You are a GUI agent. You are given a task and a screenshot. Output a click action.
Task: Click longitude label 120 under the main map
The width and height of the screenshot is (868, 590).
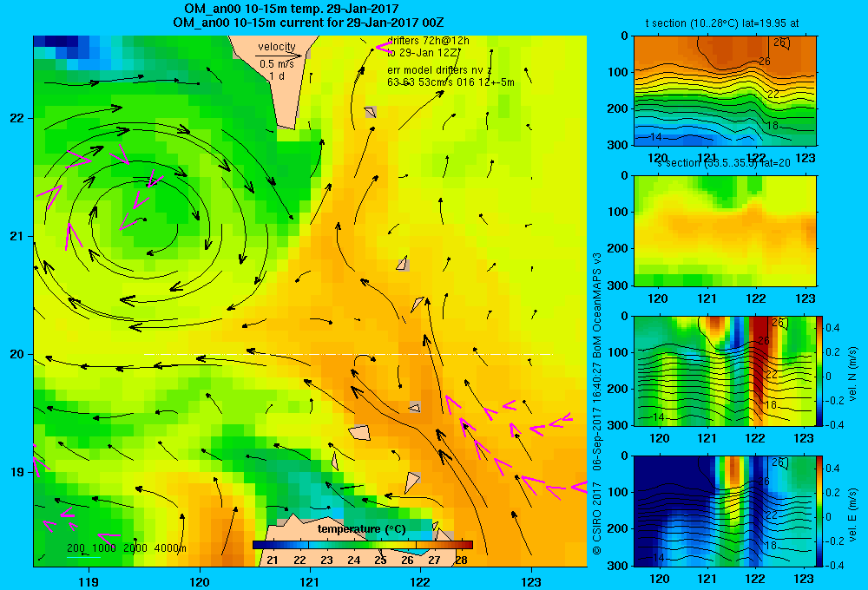coord(200,581)
